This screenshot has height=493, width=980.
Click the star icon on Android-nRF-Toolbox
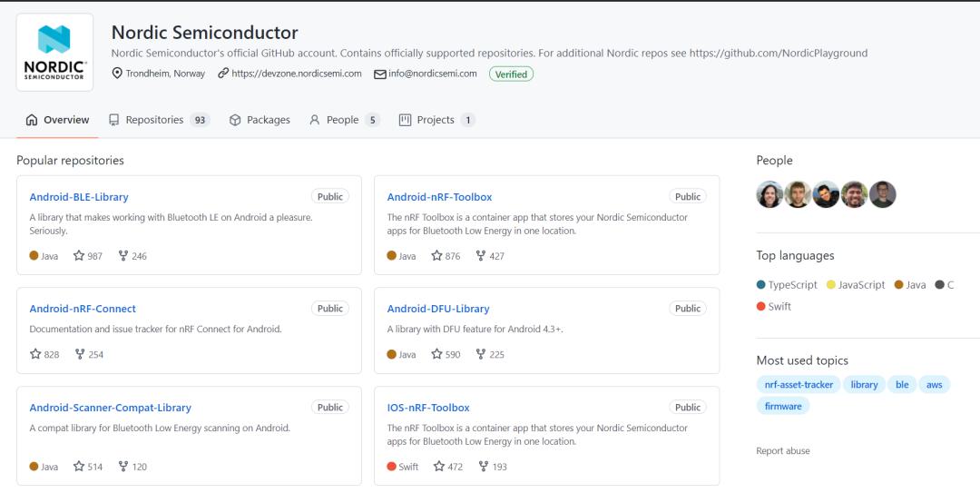(436, 256)
